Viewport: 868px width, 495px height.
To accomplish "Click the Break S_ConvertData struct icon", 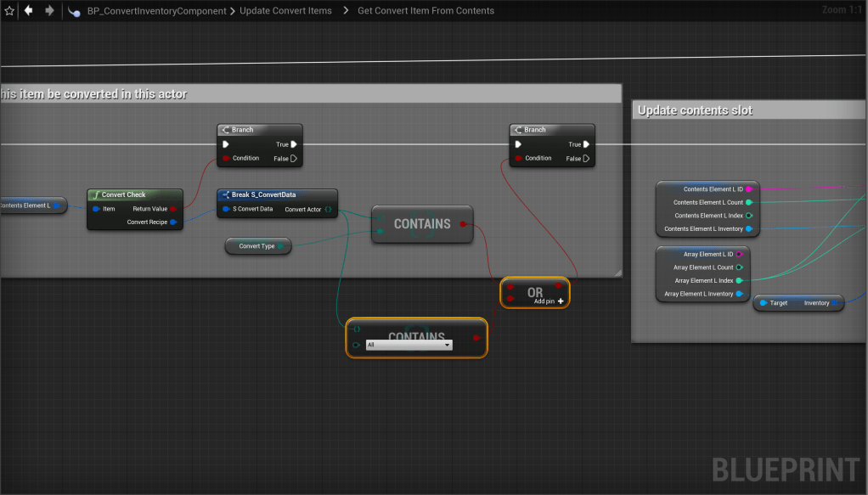I will [225, 194].
